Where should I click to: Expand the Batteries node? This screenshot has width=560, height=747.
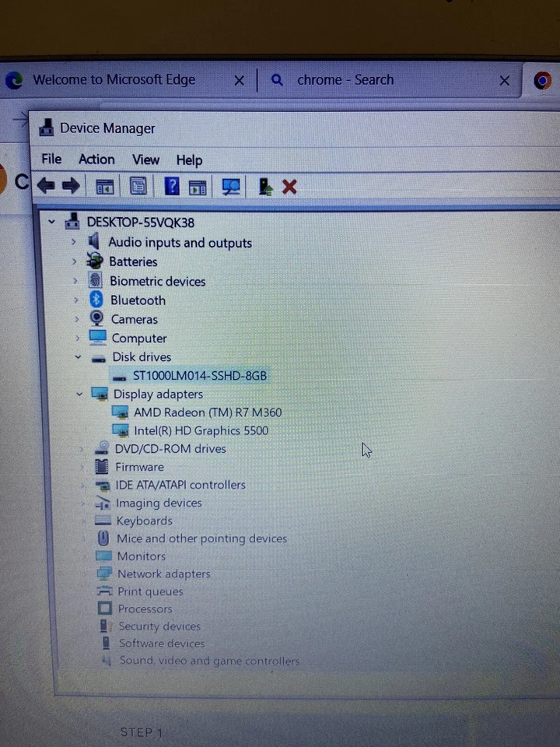click(75, 261)
